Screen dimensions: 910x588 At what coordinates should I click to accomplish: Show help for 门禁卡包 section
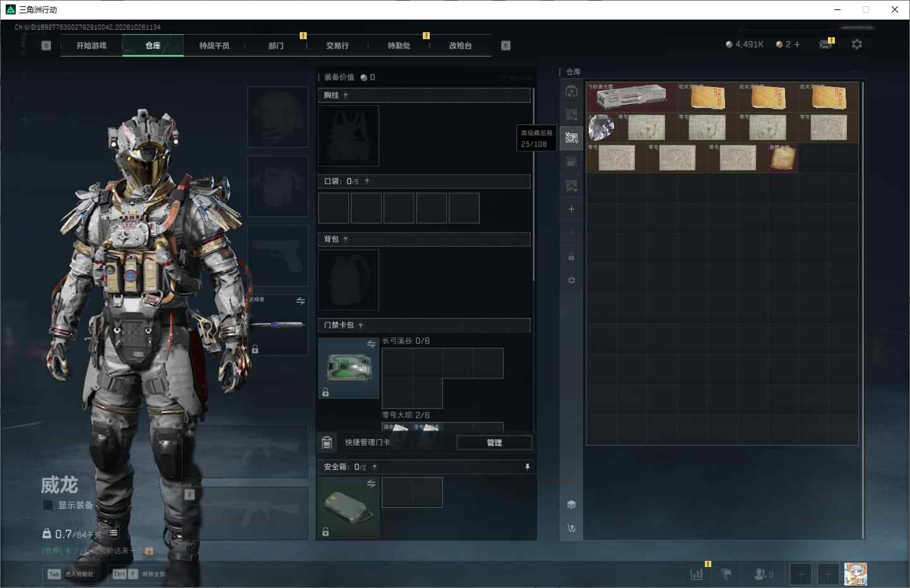click(360, 326)
